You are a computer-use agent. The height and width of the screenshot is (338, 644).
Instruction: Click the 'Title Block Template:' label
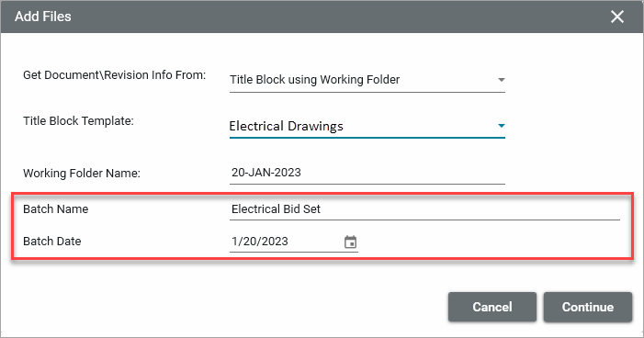point(78,120)
